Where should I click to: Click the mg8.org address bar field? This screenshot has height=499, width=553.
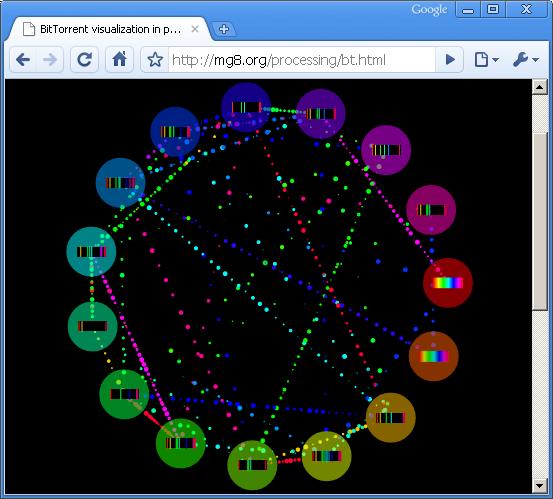tap(302, 60)
